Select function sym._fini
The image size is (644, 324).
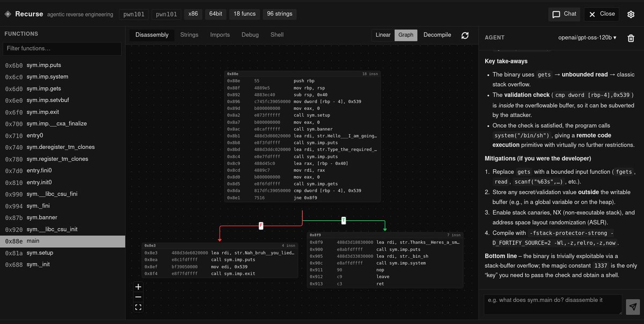(x=62, y=206)
